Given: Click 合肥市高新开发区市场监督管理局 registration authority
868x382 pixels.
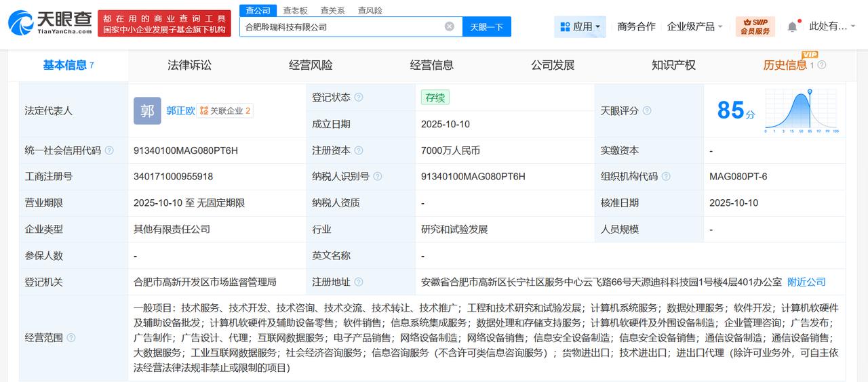Looking at the screenshot, I should (205, 282).
